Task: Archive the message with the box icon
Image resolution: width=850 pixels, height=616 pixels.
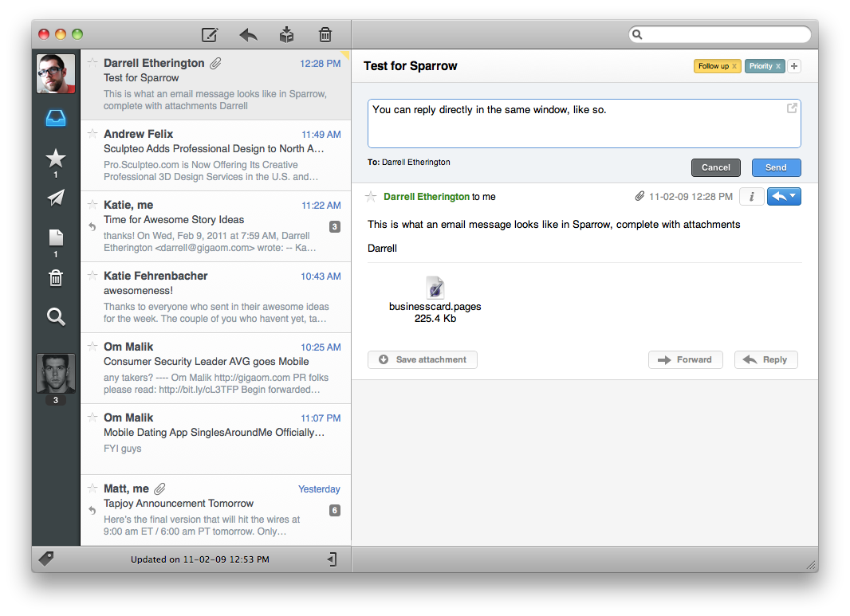Action: point(286,35)
